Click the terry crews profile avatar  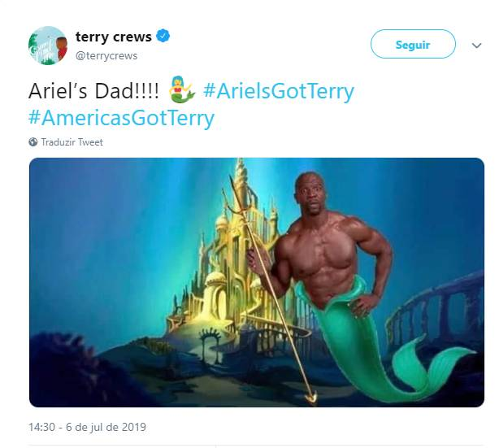point(47,45)
